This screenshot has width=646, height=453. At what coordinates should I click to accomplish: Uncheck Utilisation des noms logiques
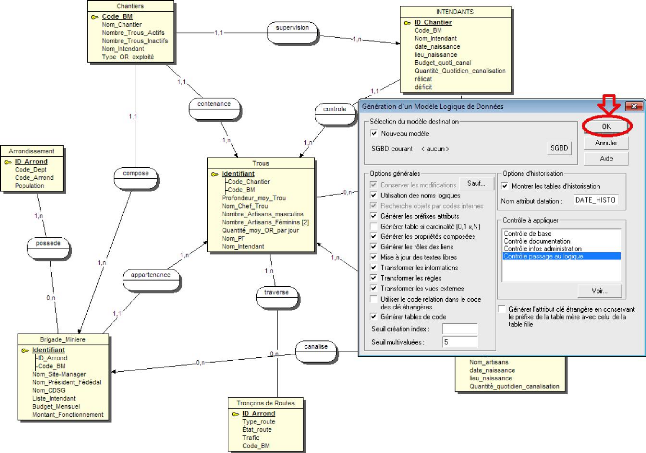375,194
